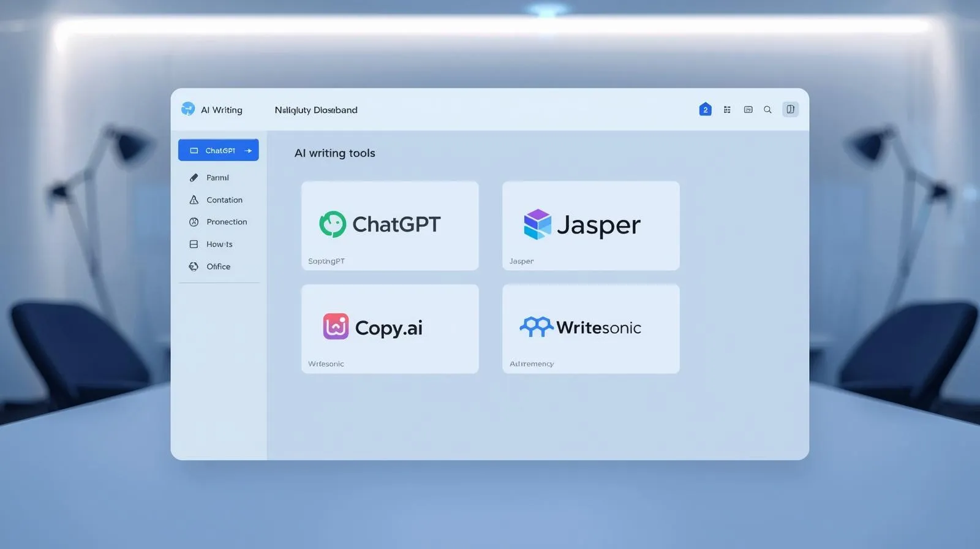Click the AI Writing title text
The height and width of the screenshot is (549, 980).
[222, 110]
